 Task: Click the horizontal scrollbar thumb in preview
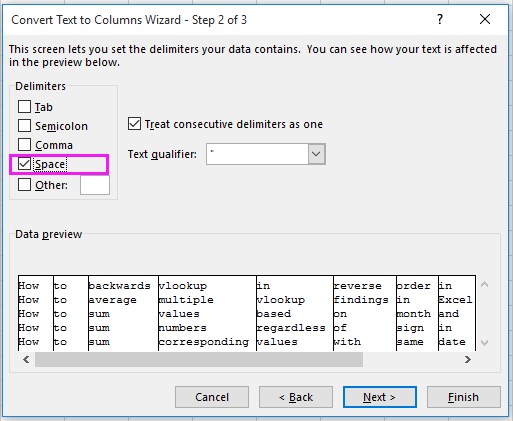(199, 359)
